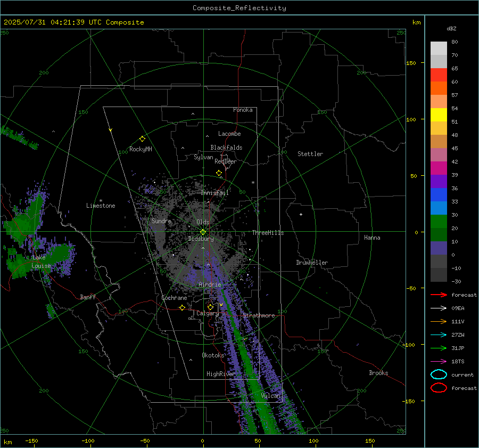The image size is (479, 448).
Task: Click the ThreeHills town label
Action: (268, 233)
